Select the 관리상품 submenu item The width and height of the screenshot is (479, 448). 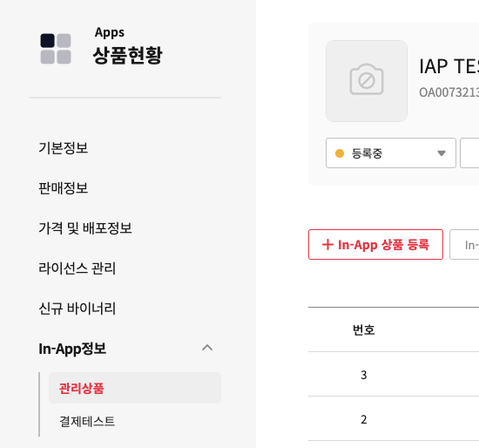point(135,388)
